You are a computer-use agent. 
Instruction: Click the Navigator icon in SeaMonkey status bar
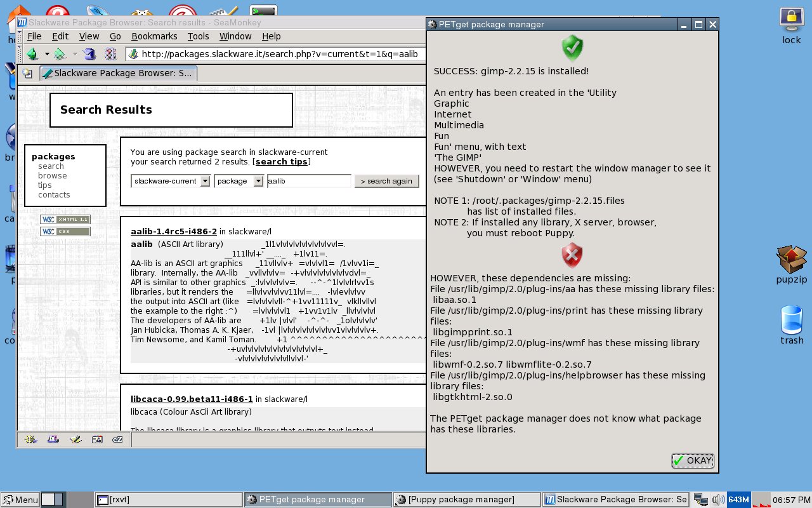pos(30,439)
